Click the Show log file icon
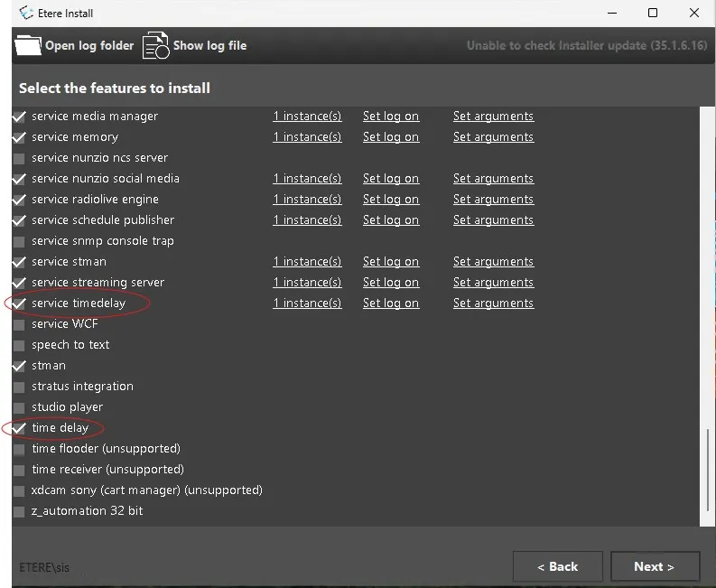716x588 pixels. (155, 45)
